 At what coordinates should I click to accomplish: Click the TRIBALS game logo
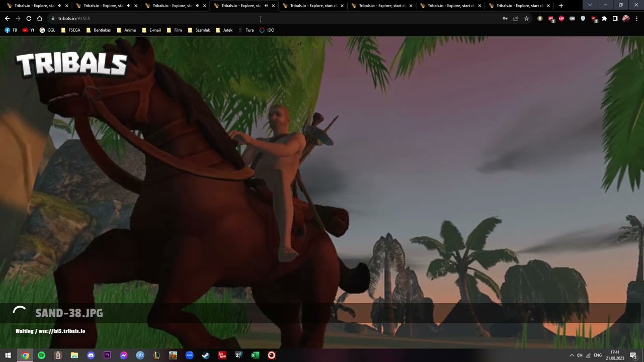pos(71,64)
